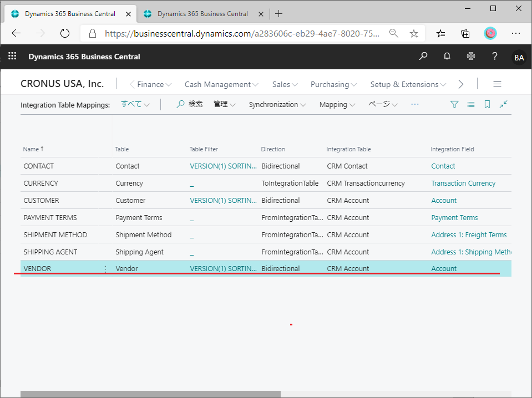Screen dimensions: 532x398
Task: Open the notifications bell
Action: tap(447, 57)
